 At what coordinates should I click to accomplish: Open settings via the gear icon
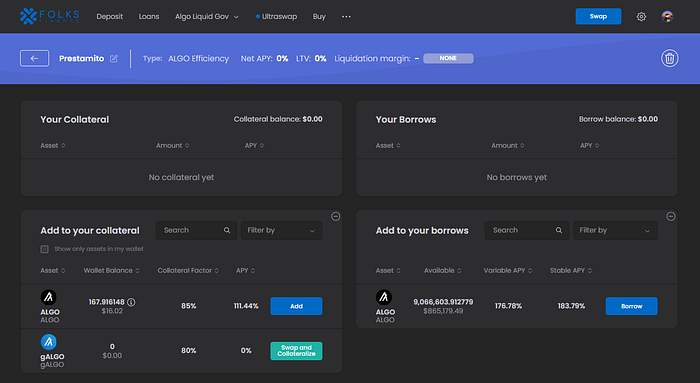coord(641,17)
